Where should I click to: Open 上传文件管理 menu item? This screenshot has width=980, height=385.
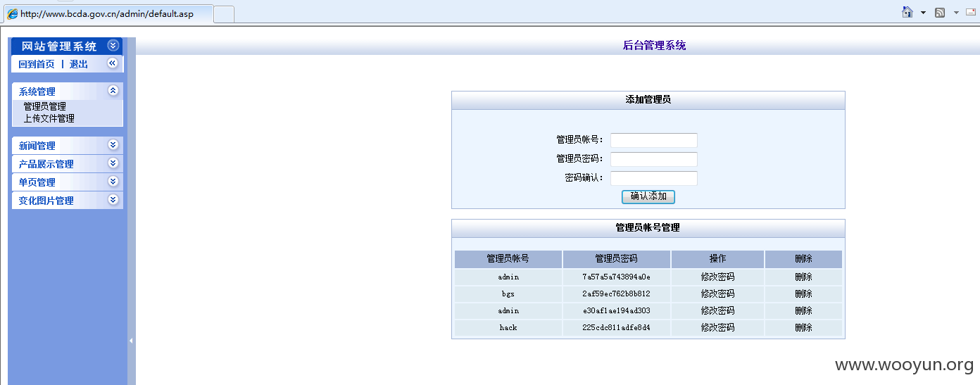click(49, 118)
